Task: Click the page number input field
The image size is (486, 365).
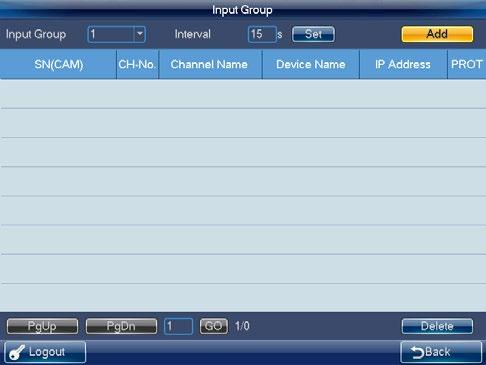Action: (178, 326)
